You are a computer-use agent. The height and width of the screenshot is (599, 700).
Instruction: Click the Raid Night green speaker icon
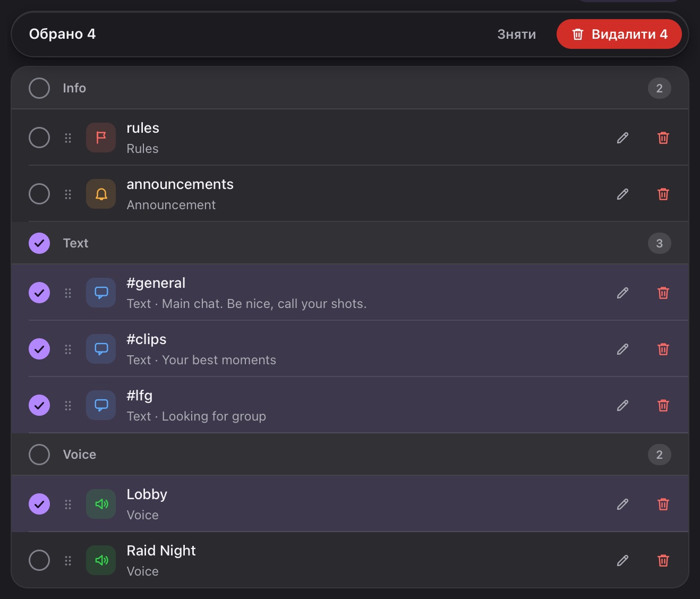(101, 560)
